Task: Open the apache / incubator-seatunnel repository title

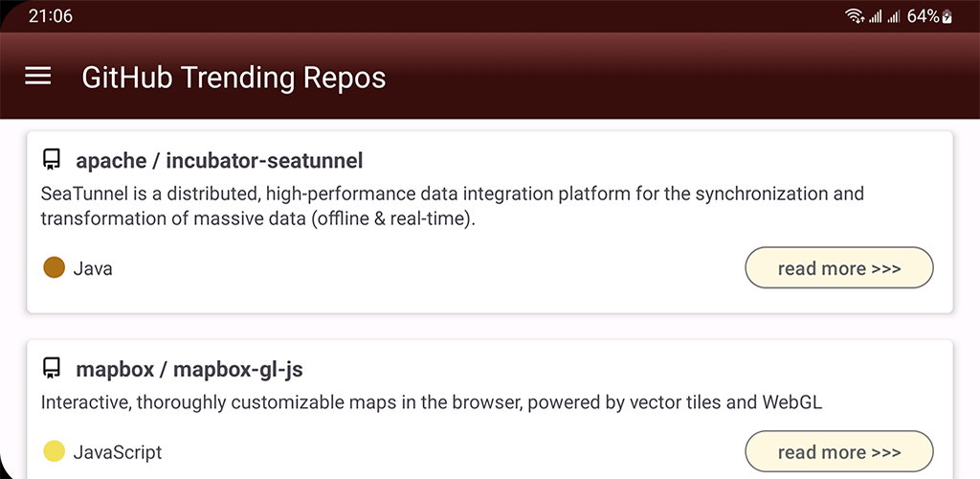Action: (x=219, y=161)
